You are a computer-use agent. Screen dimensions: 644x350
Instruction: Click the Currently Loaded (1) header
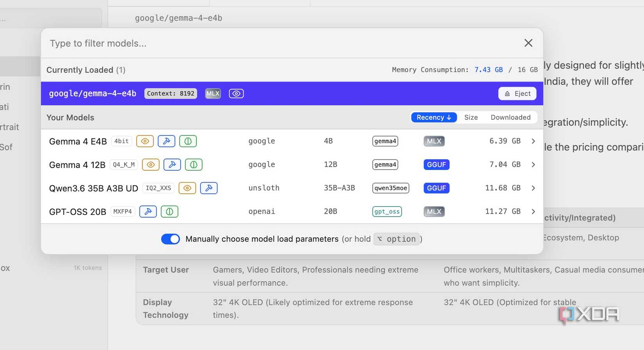[86, 70]
